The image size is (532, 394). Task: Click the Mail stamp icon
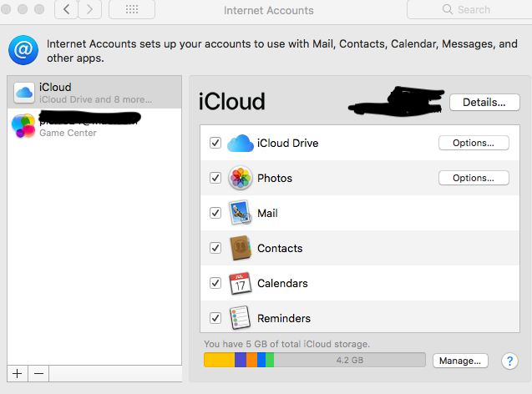point(241,213)
